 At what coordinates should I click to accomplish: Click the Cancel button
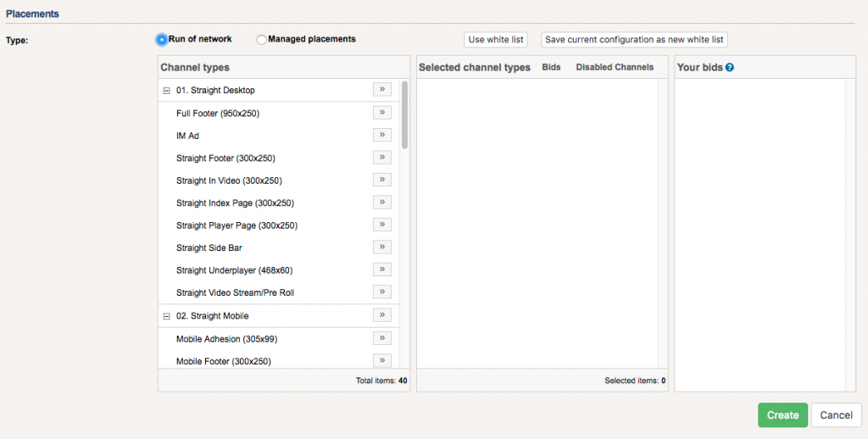(836, 415)
